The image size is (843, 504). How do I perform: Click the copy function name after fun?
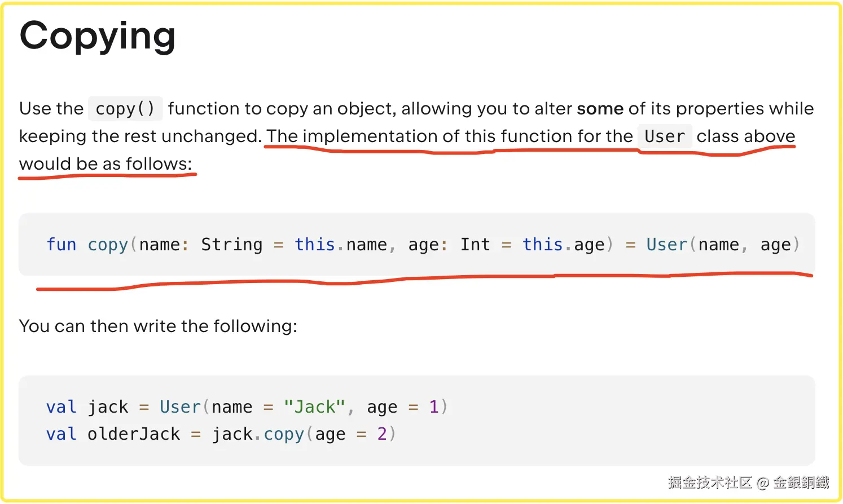[x=108, y=245]
